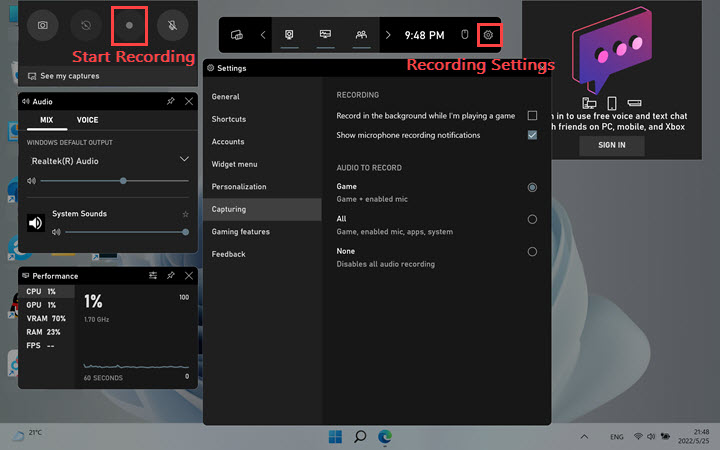
Task: Uncheck show microphone recording notifications
Action: click(x=532, y=135)
